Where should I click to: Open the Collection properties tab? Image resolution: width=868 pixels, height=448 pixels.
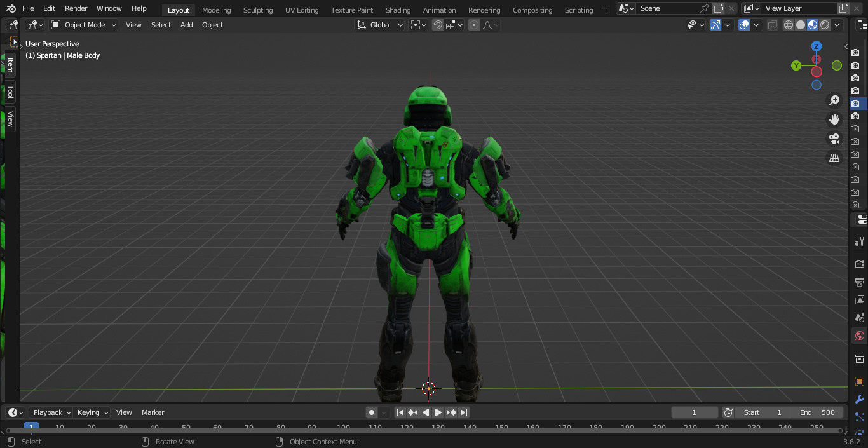click(860, 358)
